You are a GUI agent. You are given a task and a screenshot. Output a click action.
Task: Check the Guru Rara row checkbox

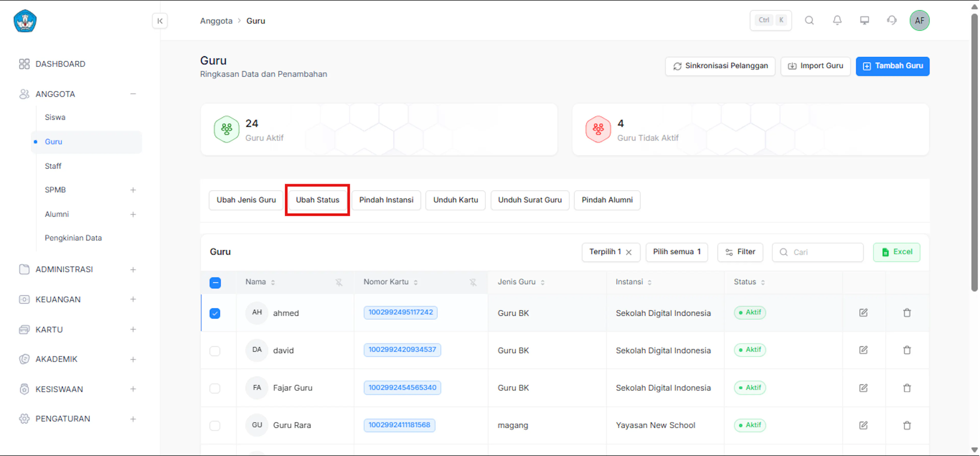(x=215, y=426)
